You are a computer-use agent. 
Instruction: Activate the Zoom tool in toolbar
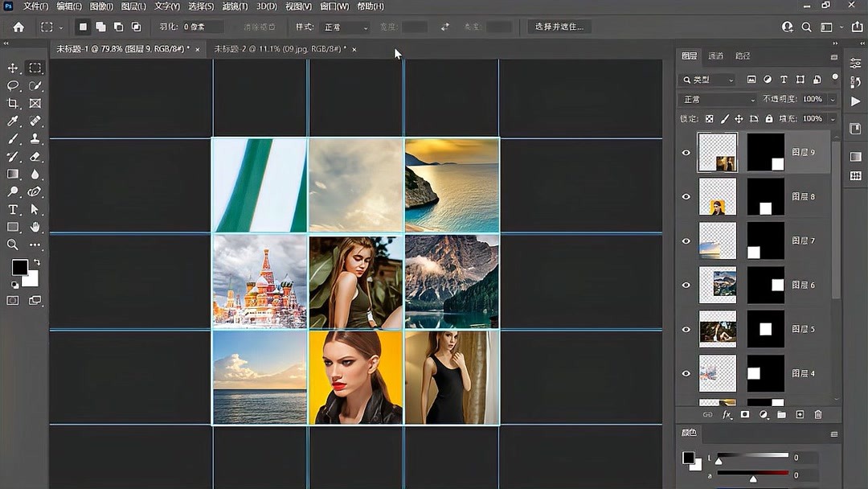pyautogui.click(x=13, y=244)
